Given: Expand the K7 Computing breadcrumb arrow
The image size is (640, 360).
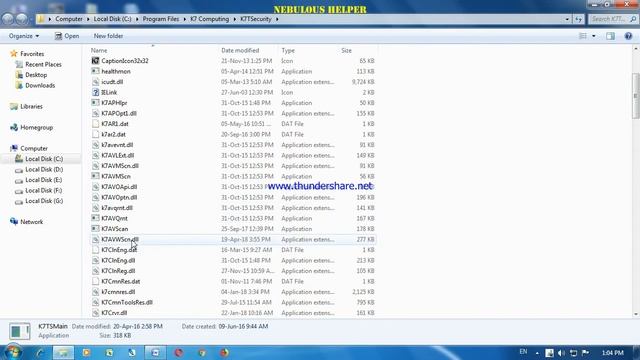Looking at the screenshot, I should click(x=234, y=19).
